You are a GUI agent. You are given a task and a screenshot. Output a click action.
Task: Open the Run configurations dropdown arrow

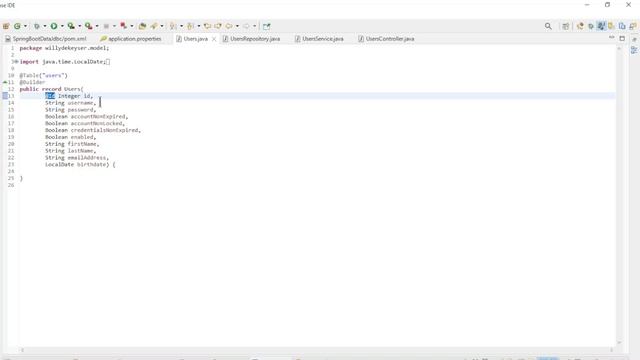62,26
